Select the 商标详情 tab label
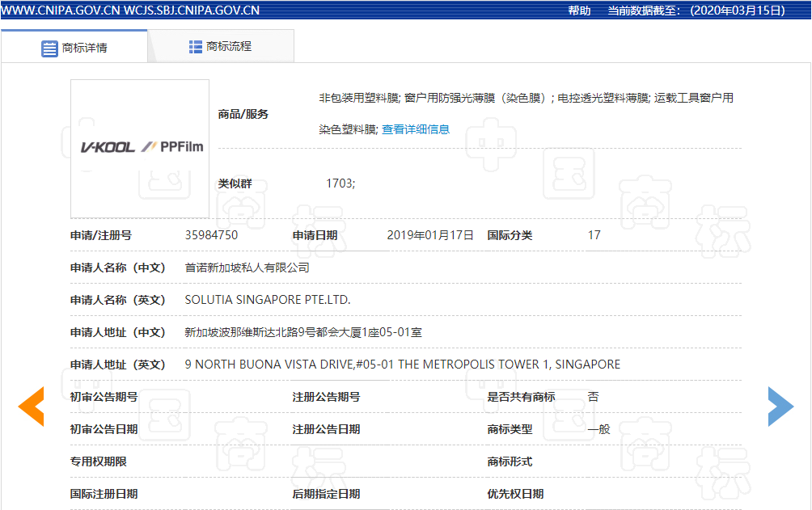The height and width of the screenshot is (510, 812). pyautogui.click(x=84, y=48)
